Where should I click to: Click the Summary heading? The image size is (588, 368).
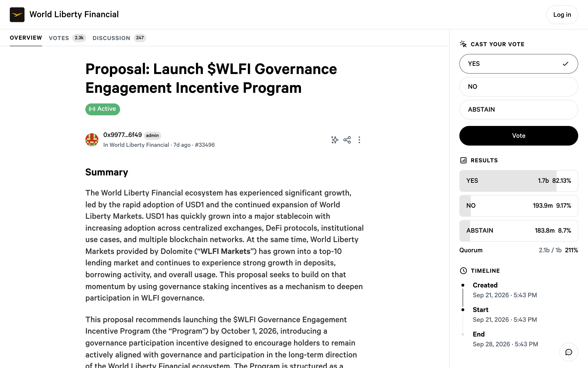pyautogui.click(x=107, y=172)
